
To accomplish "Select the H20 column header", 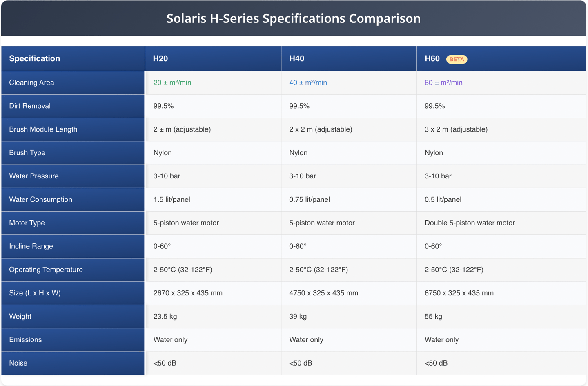I will point(160,59).
